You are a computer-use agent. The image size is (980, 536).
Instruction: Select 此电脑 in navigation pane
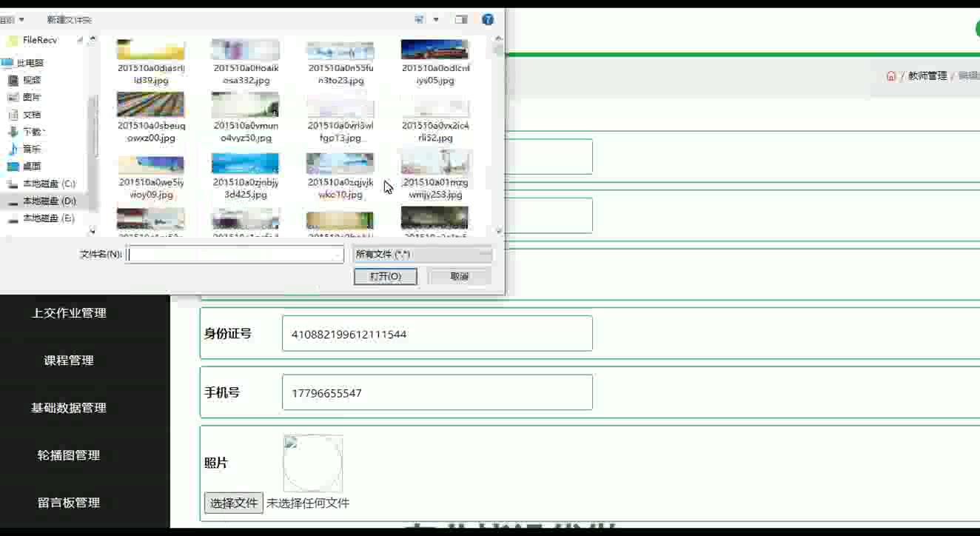click(x=30, y=63)
